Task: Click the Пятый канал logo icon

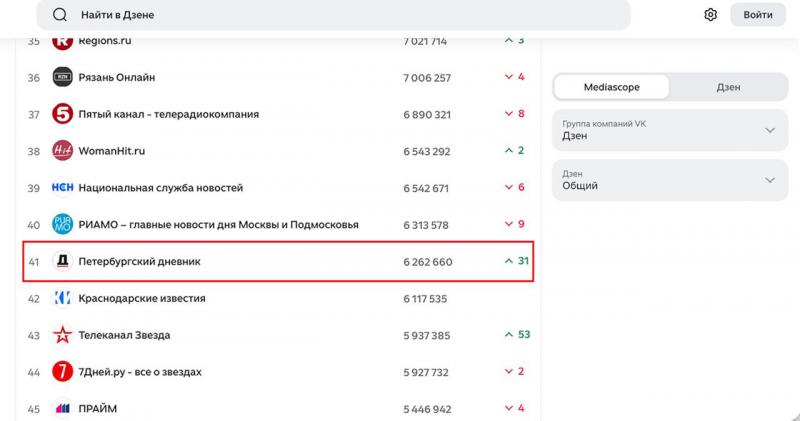Action: (x=62, y=114)
